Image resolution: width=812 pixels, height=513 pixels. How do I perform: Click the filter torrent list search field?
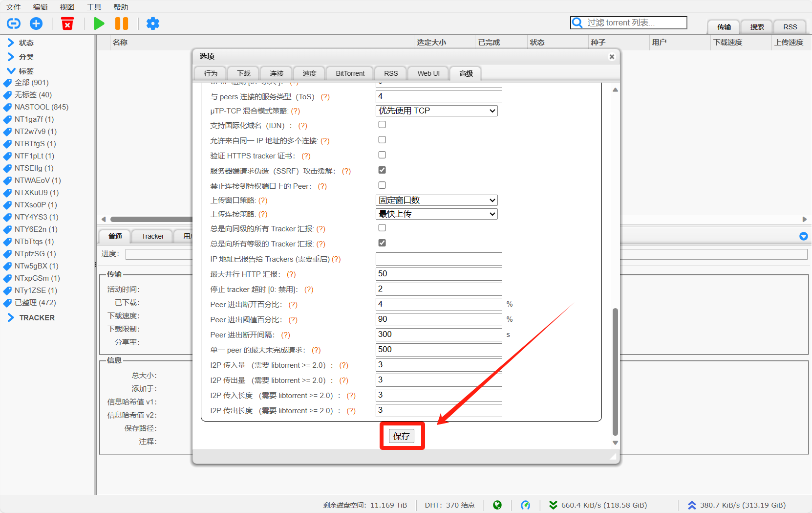(634, 22)
